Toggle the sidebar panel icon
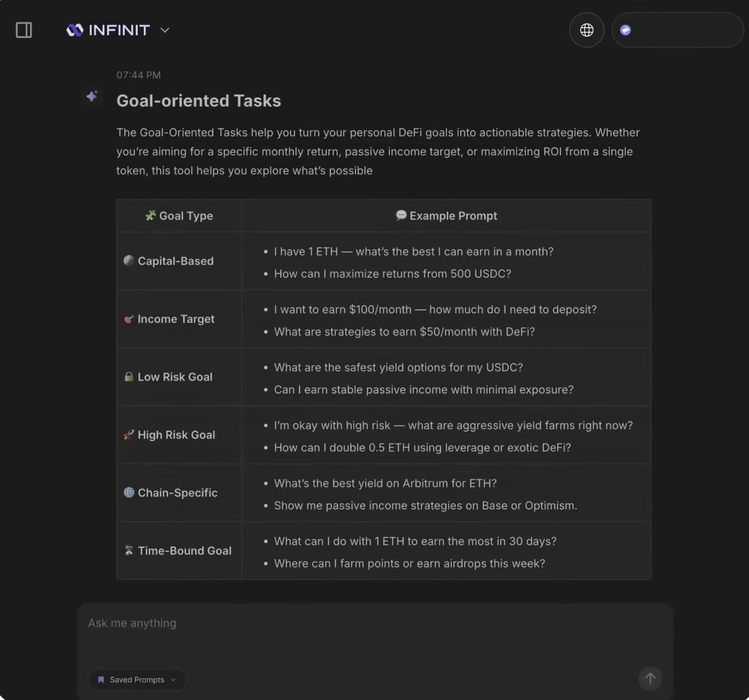749x700 pixels. pos(24,30)
